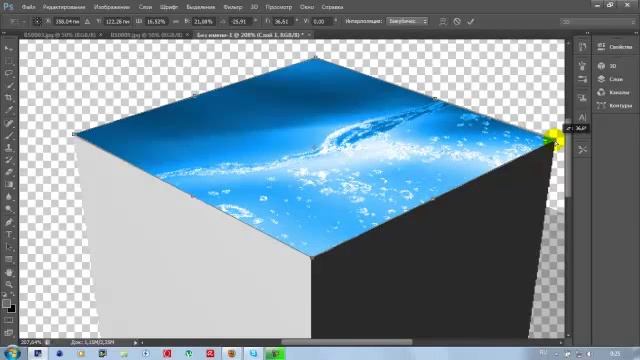Click the rotation angle input field
The width and height of the screenshot is (640, 360).
[x=239, y=22]
